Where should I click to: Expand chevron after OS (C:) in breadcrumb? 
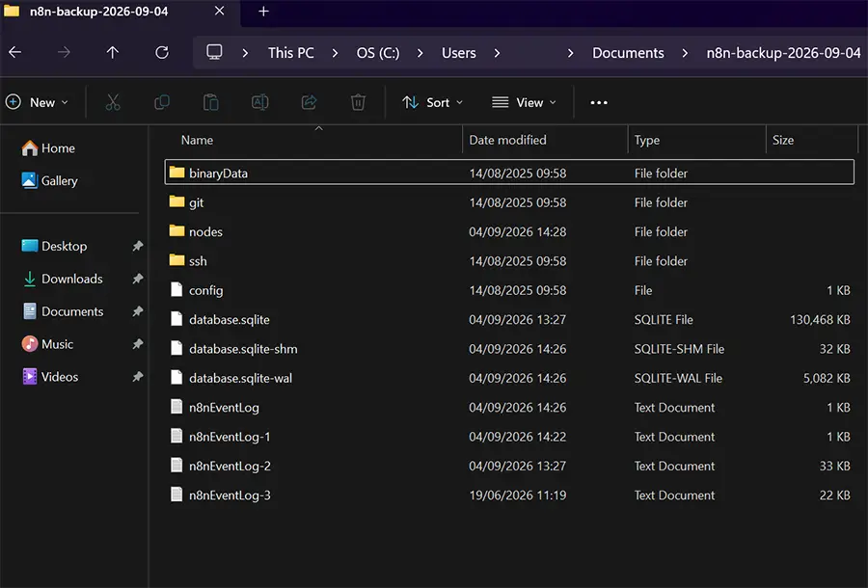click(420, 53)
